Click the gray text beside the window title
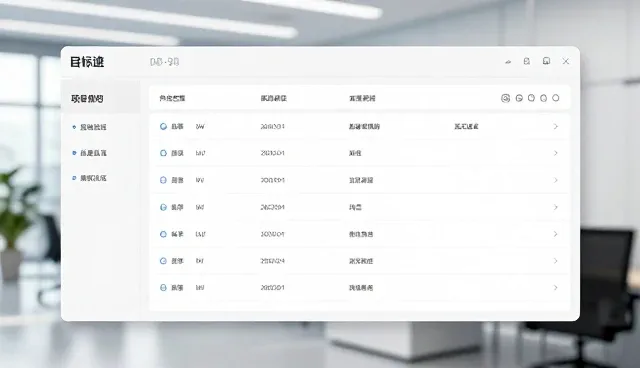 click(164, 62)
